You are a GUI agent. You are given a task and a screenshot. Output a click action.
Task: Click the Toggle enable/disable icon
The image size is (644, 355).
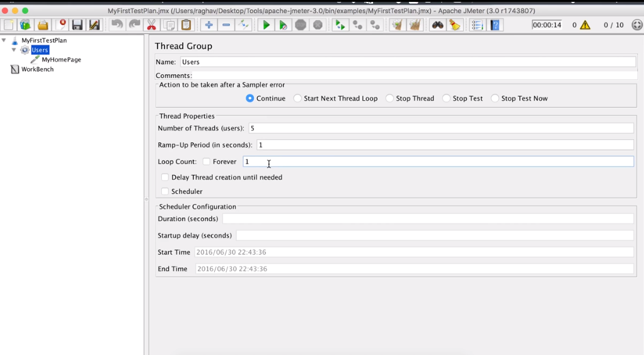tap(243, 25)
